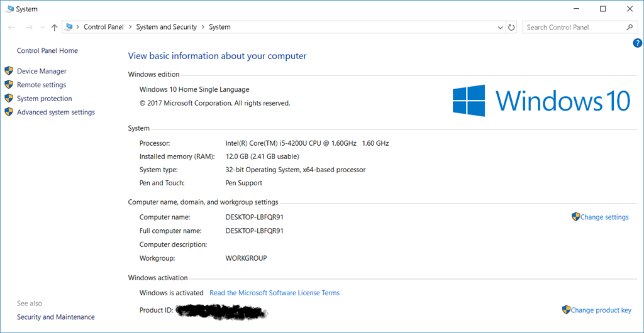Click shield icon beside Change settings
This screenshot has width=644, height=333.
pyautogui.click(x=575, y=217)
